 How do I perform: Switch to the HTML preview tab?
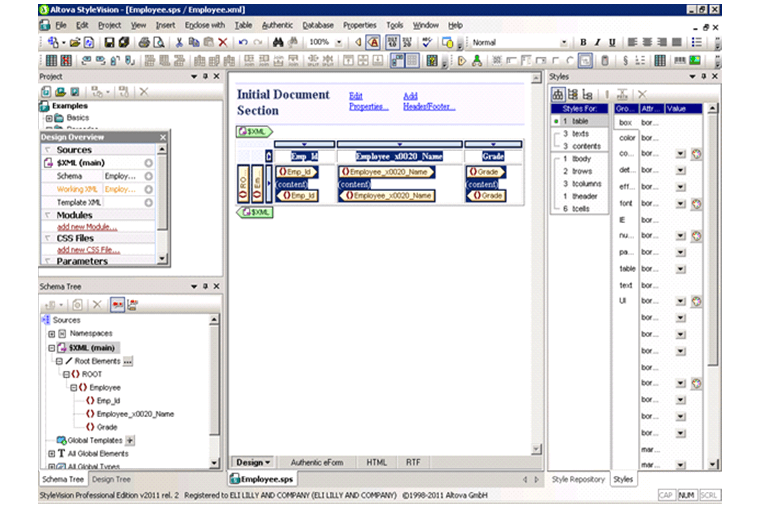pos(376,463)
